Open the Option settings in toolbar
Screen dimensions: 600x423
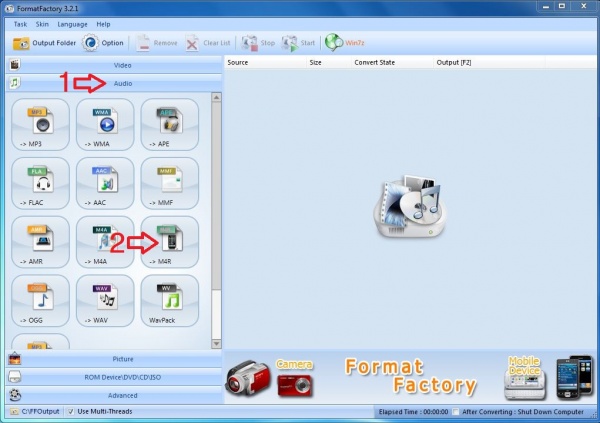103,43
